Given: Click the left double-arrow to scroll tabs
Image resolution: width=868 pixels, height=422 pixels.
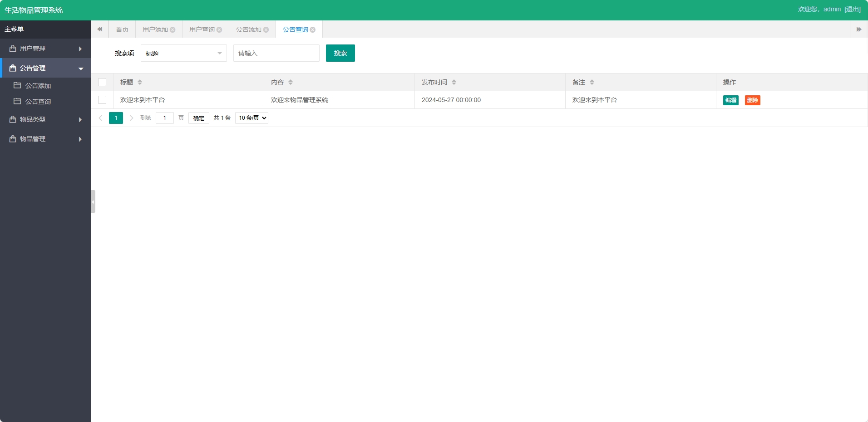Looking at the screenshot, I should 99,29.
